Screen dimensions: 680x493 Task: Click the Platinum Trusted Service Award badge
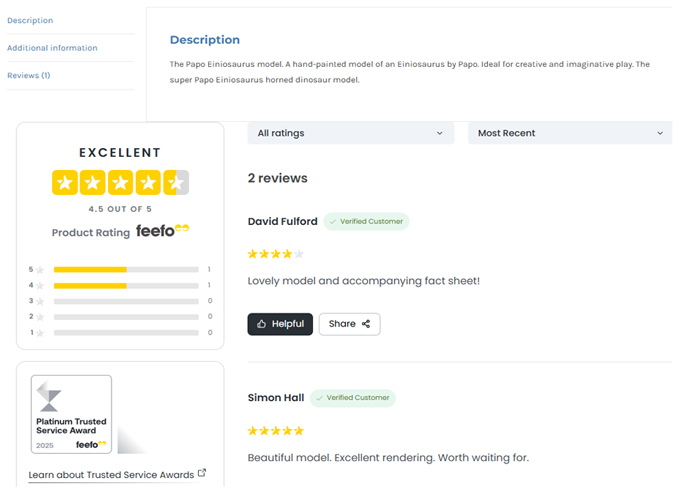coord(71,415)
